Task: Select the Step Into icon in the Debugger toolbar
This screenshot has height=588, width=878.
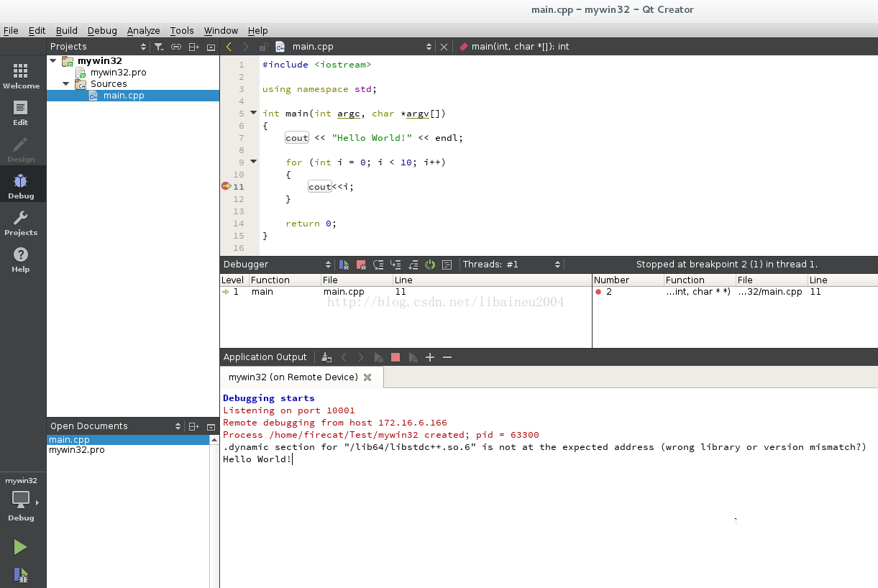Action: point(395,265)
